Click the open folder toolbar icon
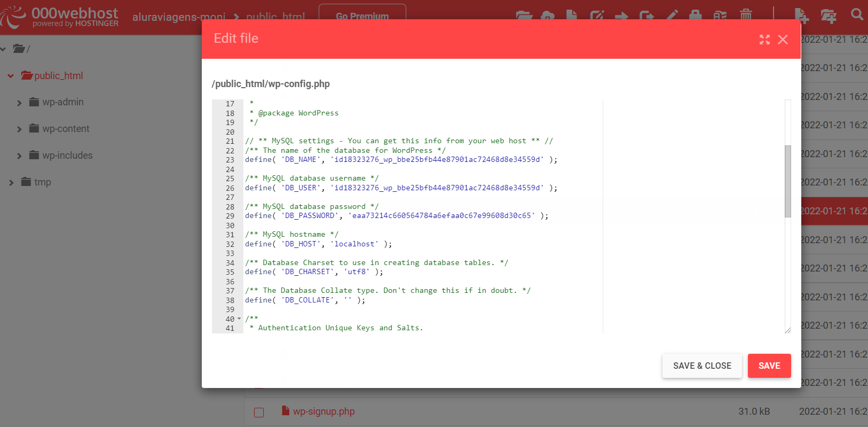This screenshot has width=868, height=427. [524, 15]
